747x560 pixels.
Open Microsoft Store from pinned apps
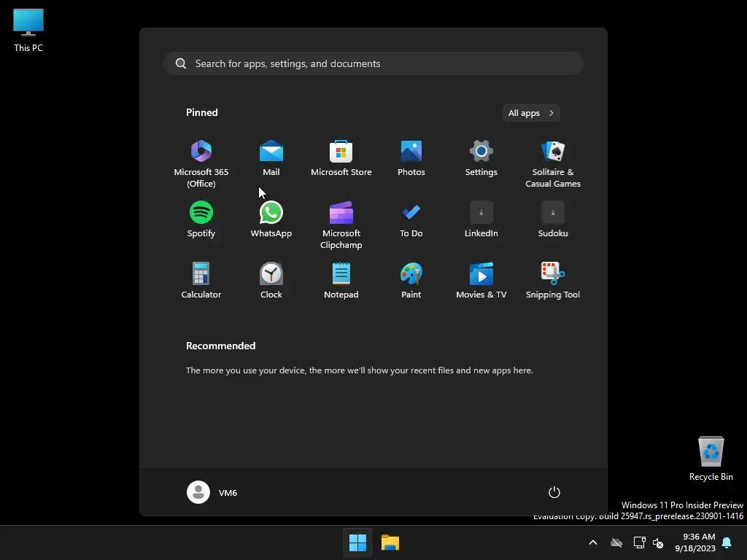(x=341, y=158)
